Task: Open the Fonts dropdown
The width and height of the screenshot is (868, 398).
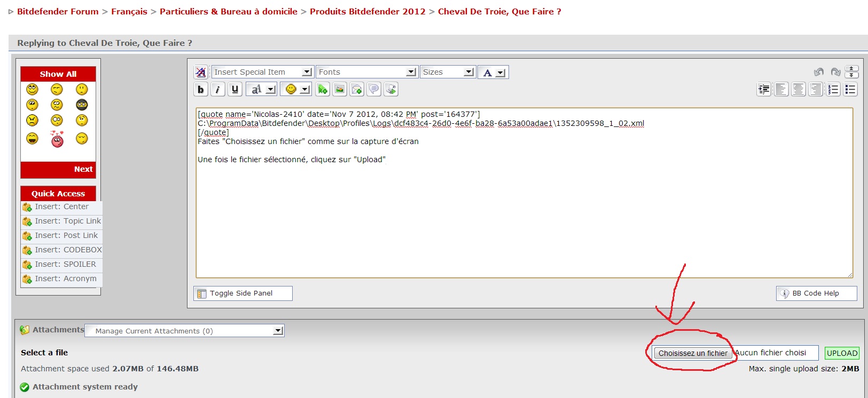Action: [x=366, y=72]
